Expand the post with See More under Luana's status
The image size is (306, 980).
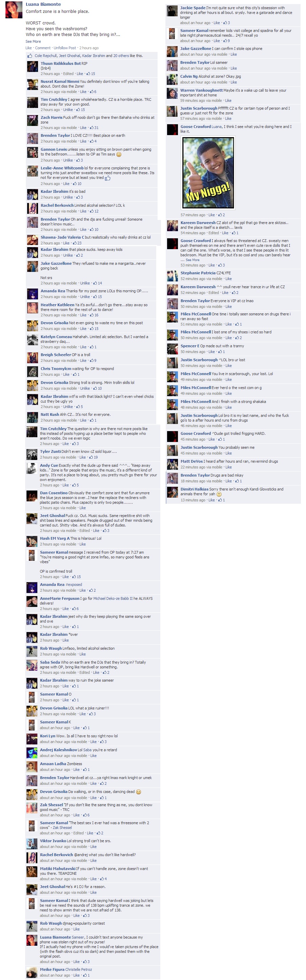coord(33,41)
